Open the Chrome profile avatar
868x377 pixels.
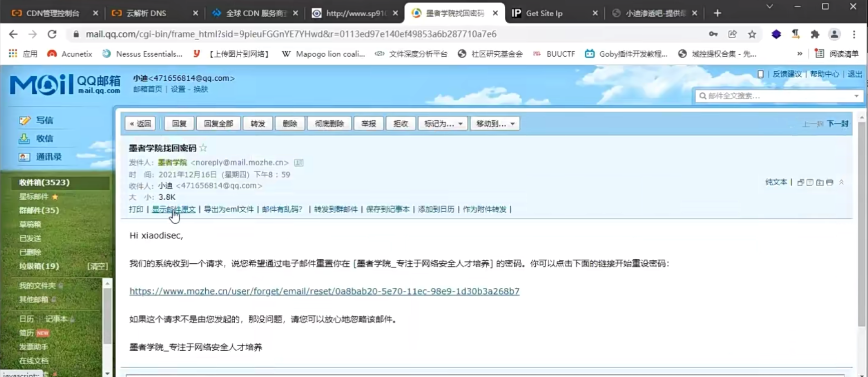tap(834, 34)
